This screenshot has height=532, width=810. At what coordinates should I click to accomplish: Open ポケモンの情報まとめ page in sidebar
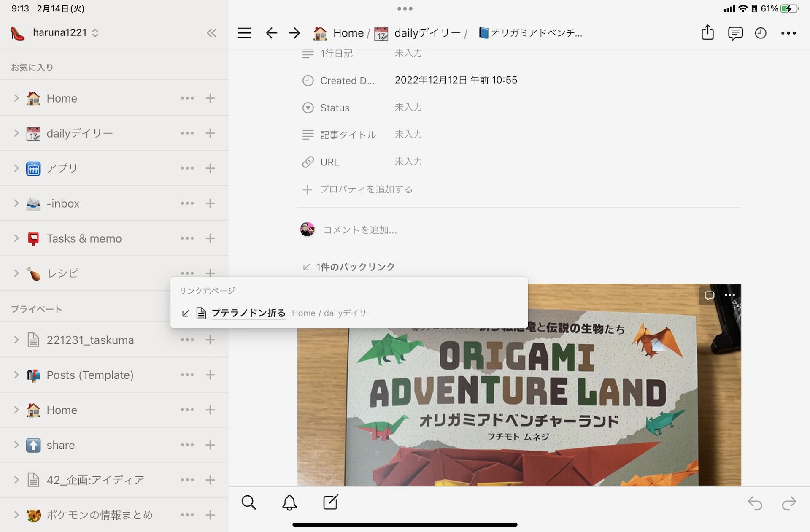point(100,515)
